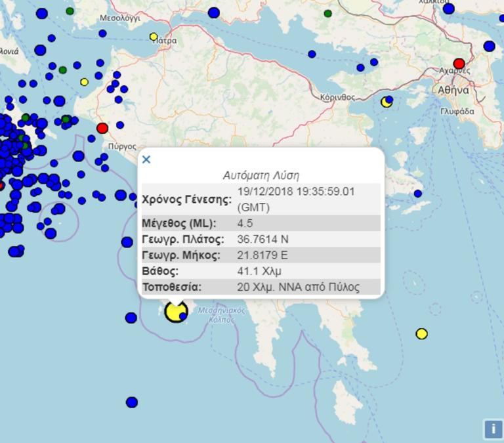
Task: Select the large yellow marker below the popup
Action: (x=175, y=311)
